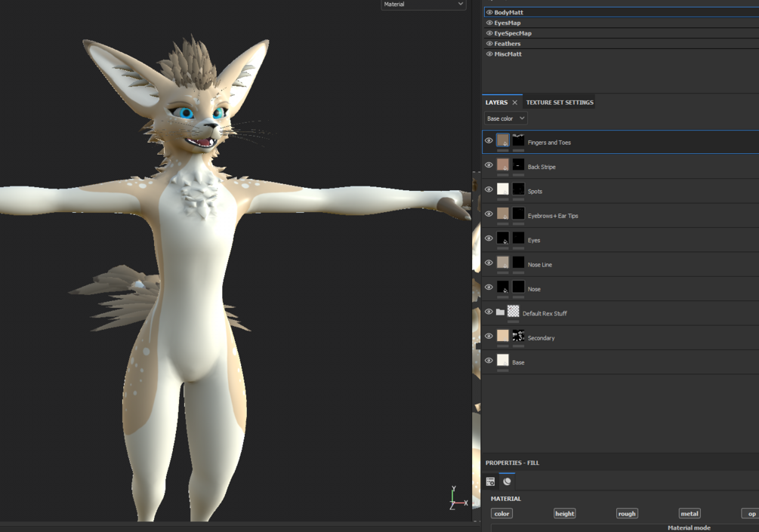Hide the Default Rex Stuff folder
The width and height of the screenshot is (759, 532).
(x=489, y=312)
